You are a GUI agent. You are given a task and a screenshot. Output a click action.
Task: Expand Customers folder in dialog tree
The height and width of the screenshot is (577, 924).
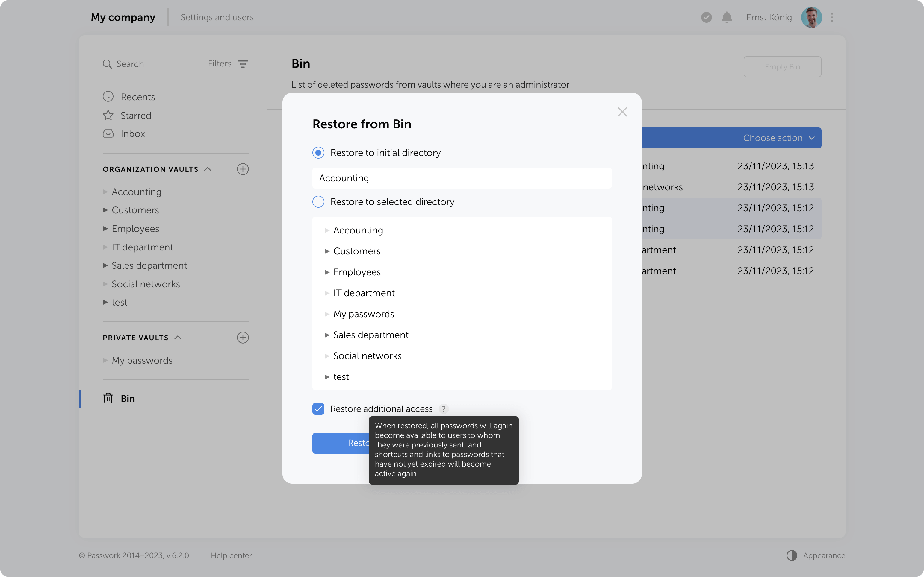327,251
